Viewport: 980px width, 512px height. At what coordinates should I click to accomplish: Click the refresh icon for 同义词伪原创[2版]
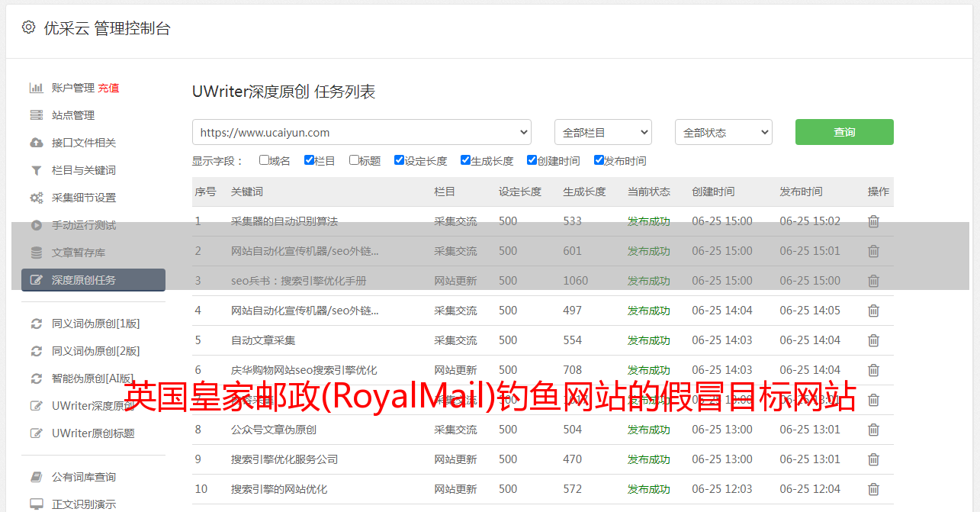point(36,351)
